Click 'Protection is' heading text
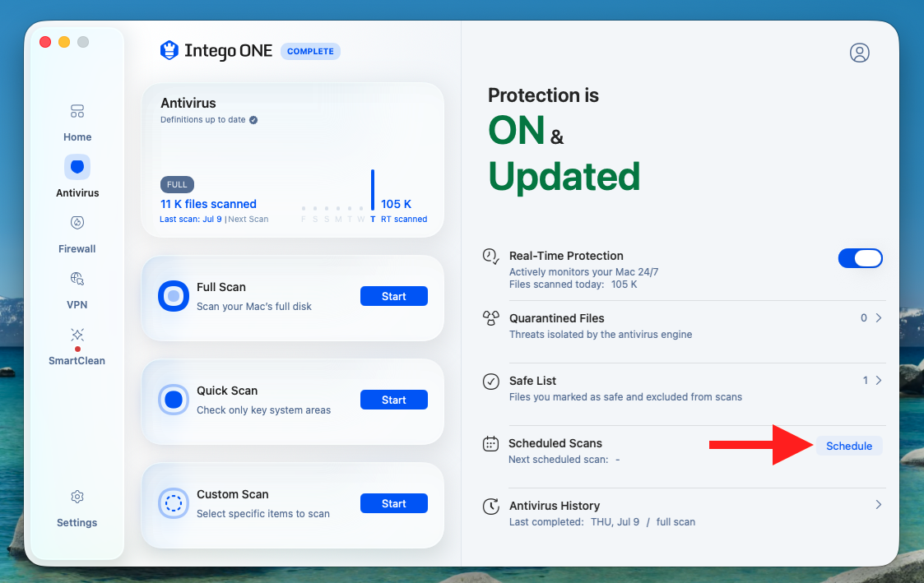 543,95
